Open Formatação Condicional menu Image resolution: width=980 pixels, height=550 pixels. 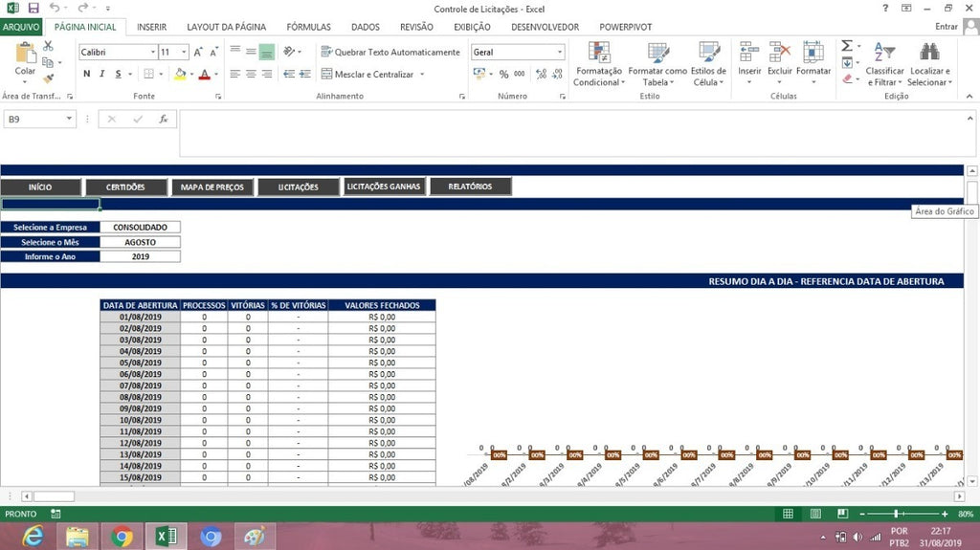pyautogui.click(x=599, y=64)
